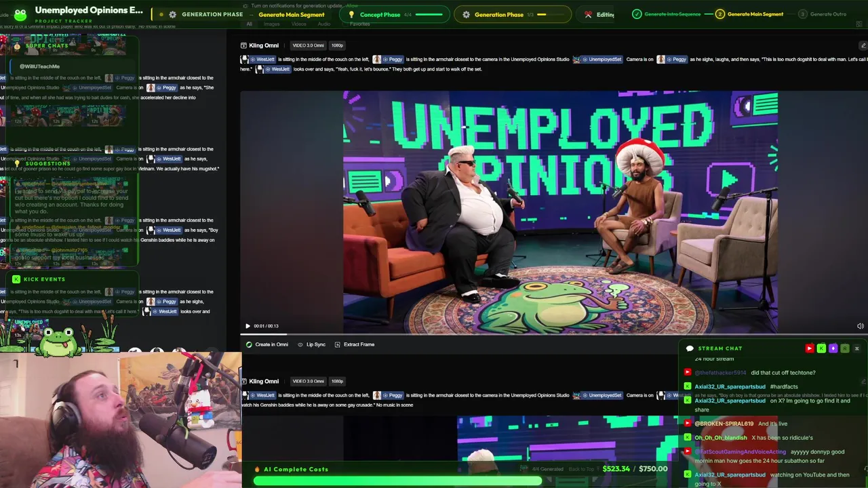Click the $750.00 cost target value
The width and height of the screenshot is (868, 488).
tap(653, 469)
